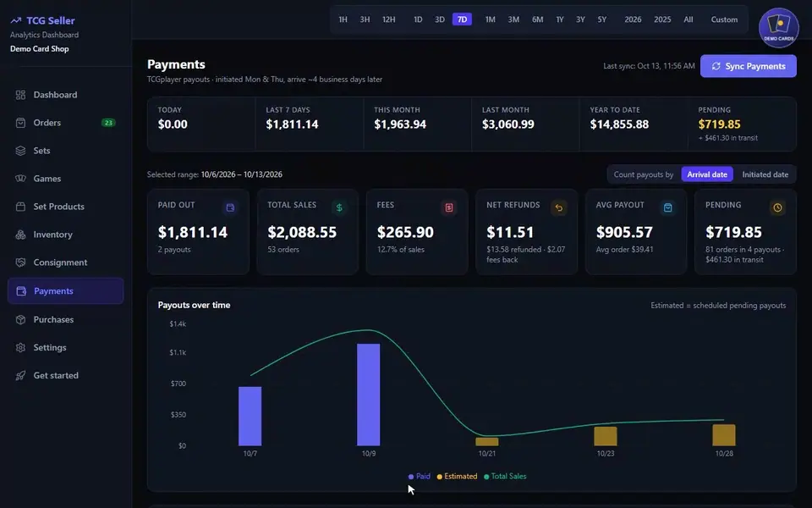
Task: Click the Orders box icon in sidebar
Action: [x=20, y=123]
